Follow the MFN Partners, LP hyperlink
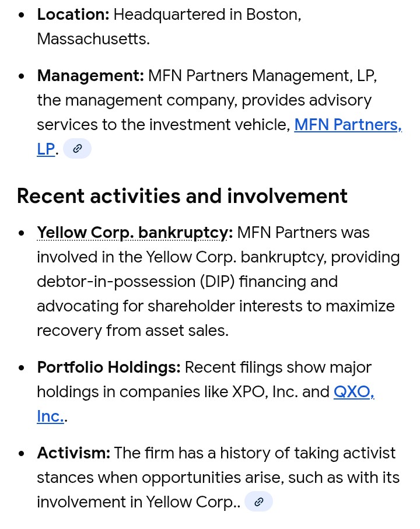The image size is (420, 529). 348,125
